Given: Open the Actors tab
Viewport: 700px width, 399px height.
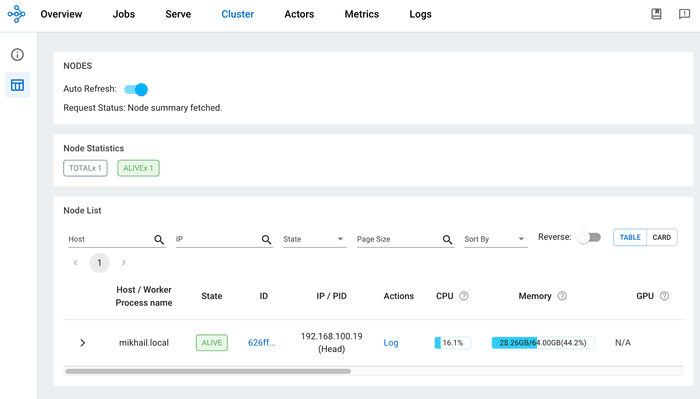Looking at the screenshot, I should pos(299,14).
